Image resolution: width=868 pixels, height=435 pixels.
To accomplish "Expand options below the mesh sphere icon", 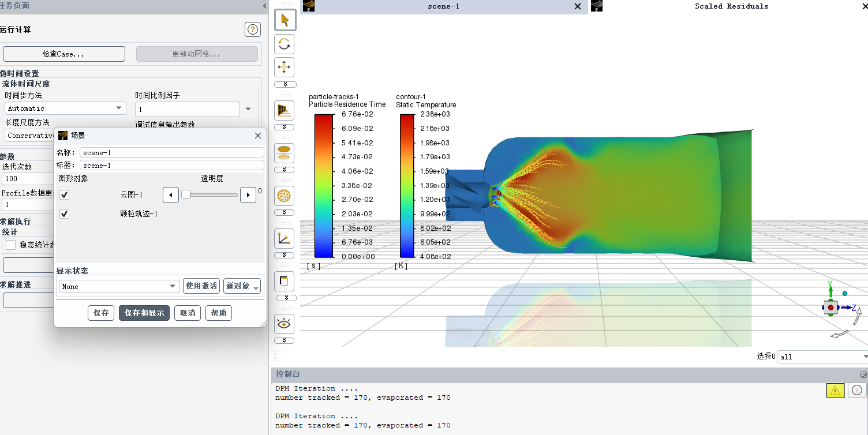I will point(284,212).
